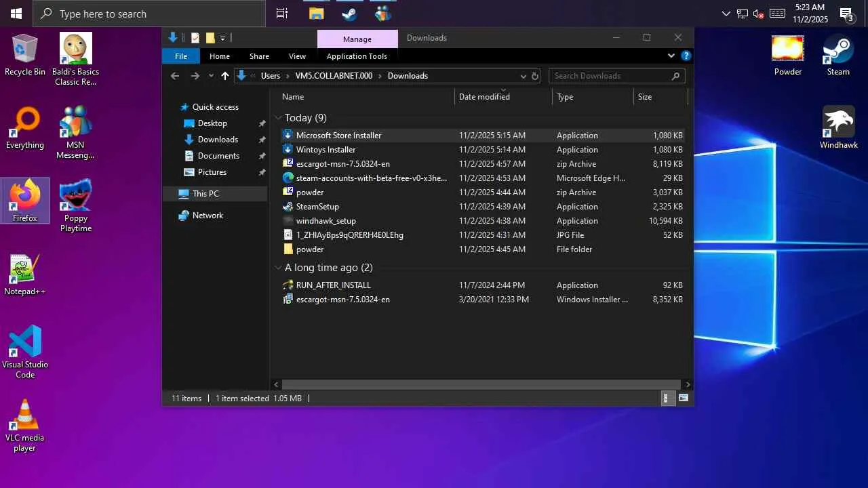
Task: Open the Share ribbon tab
Action: tap(259, 56)
